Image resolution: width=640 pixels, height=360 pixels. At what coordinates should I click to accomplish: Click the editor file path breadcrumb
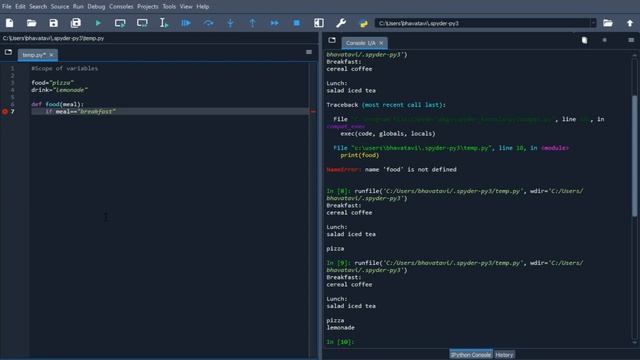[x=53, y=38]
